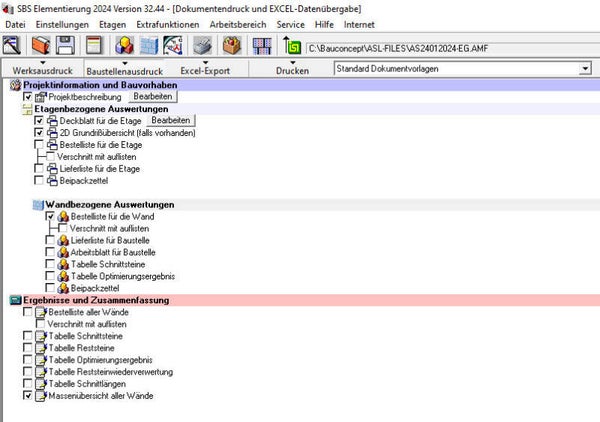Open the Service menu
The width and height of the screenshot is (600, 422).
(290, 24)
